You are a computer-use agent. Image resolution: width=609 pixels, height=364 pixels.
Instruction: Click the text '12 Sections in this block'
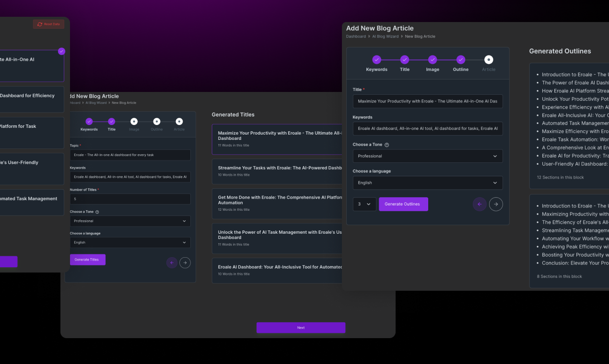tap(560, 178)
